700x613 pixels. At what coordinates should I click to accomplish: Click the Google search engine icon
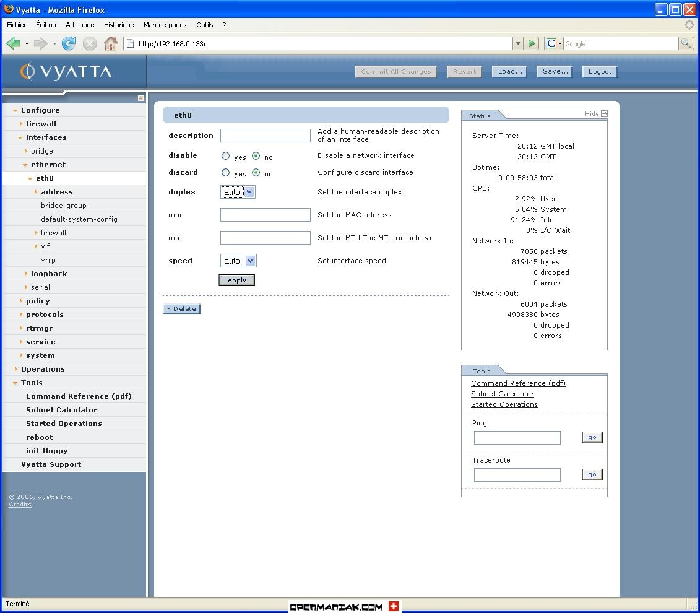[551, 43]
